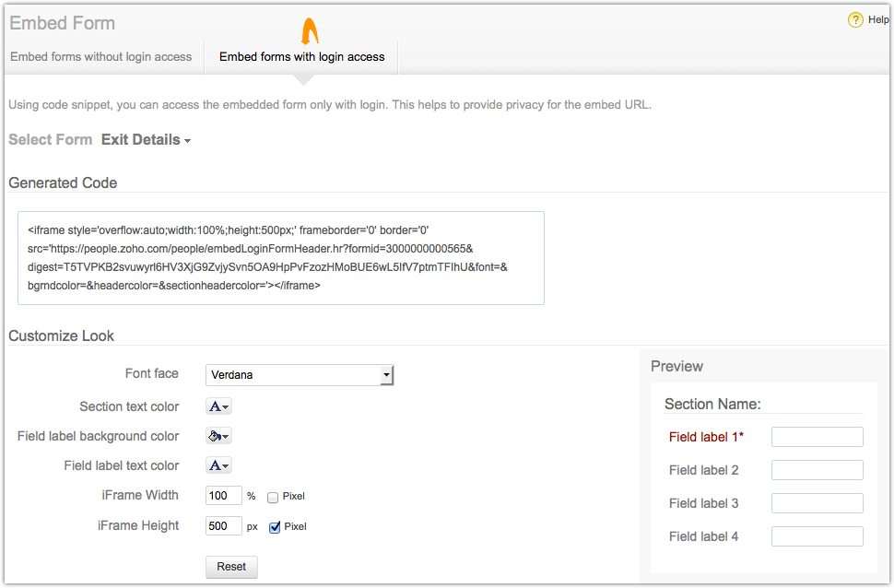Enable Pixel checkbox for iFrame Width
Image resolution: width=894 pixels, height=588 pixels.
coord(273,497)
